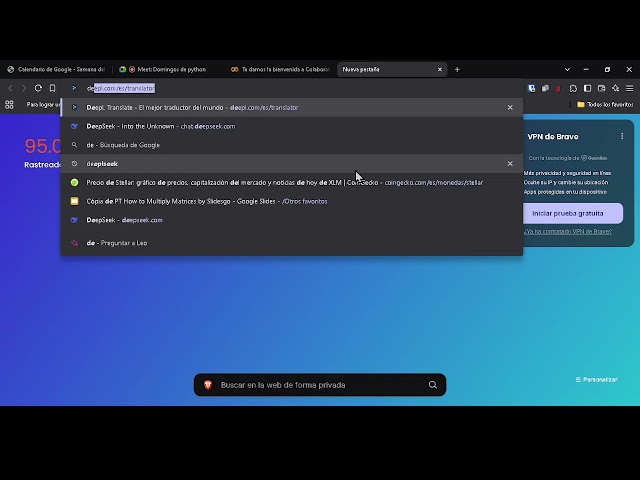Open the VPN de Brave options menu
This screenshot has height=480, width=640.
click(622, 136)
